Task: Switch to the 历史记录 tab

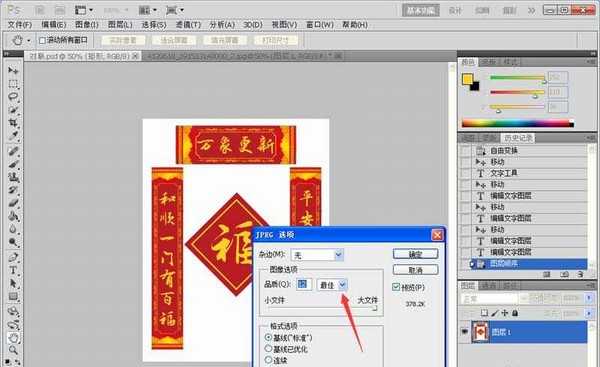Action: pyautogui.click(x=518, y=138)
